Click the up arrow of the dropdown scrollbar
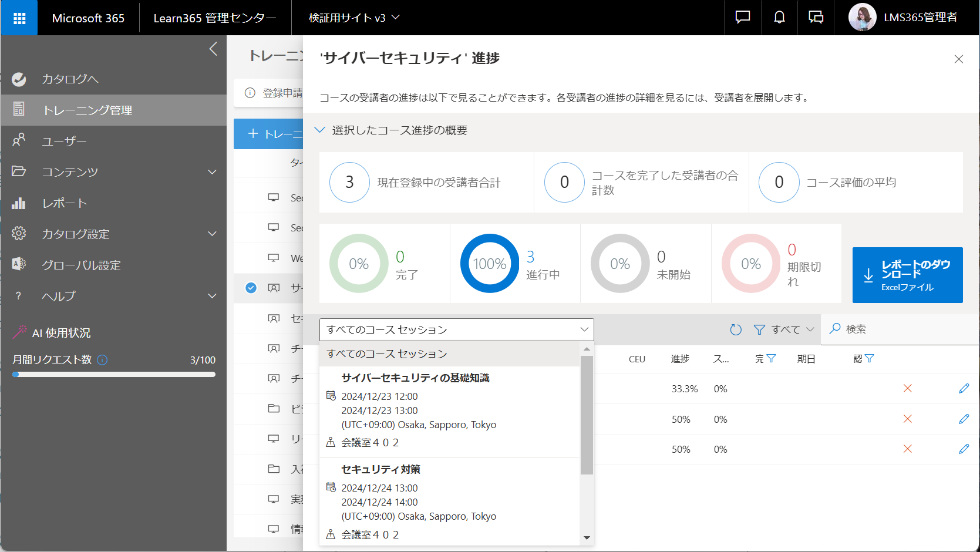Screen dimensions: 980x552 click(587, 349)
